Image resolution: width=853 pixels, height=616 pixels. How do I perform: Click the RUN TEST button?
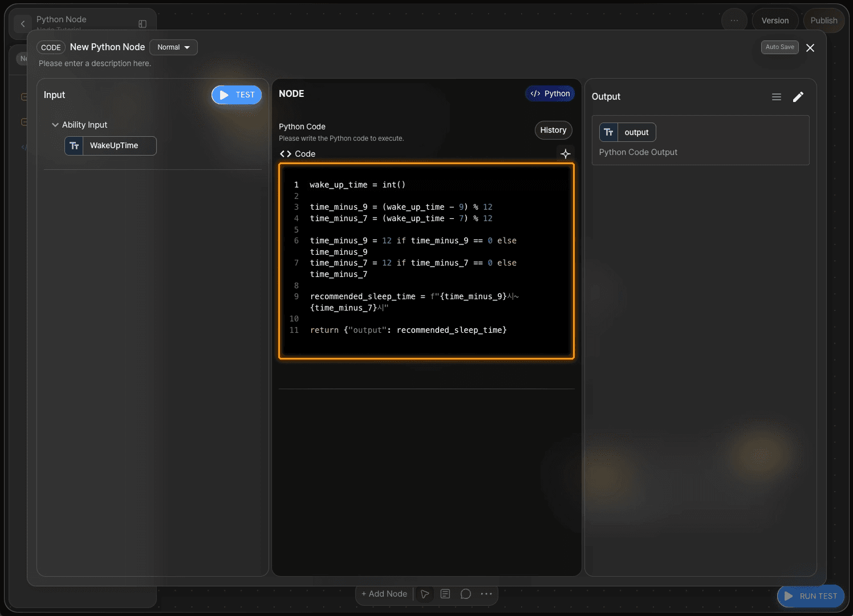coord(810,596)
